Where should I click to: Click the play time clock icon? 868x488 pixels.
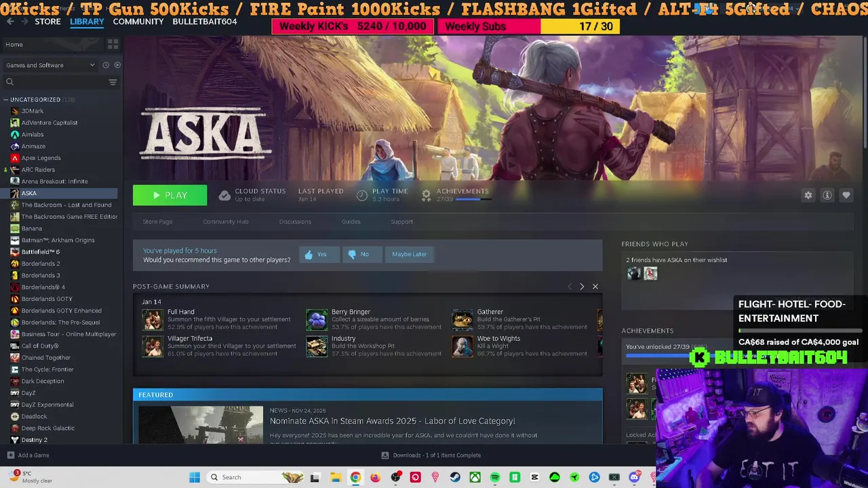point(362,195)
